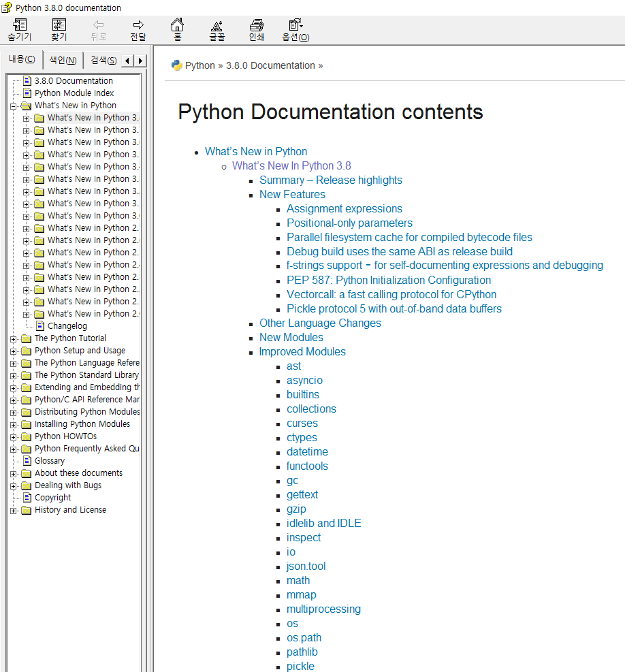
Task: Click the open-folder icon for What's New in Python
Action: coord(26,106)
